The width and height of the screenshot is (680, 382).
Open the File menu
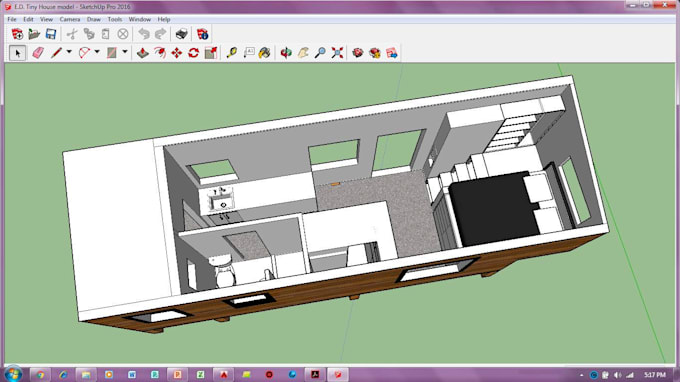12,20
